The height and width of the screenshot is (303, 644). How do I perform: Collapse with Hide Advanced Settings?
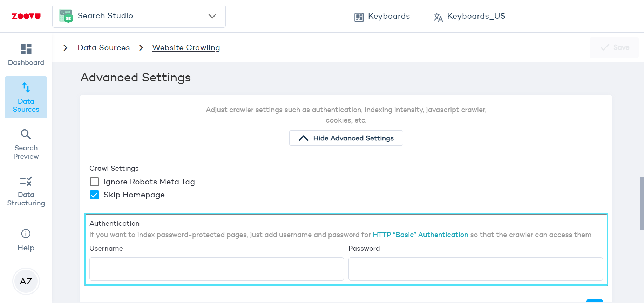(346, 138)
